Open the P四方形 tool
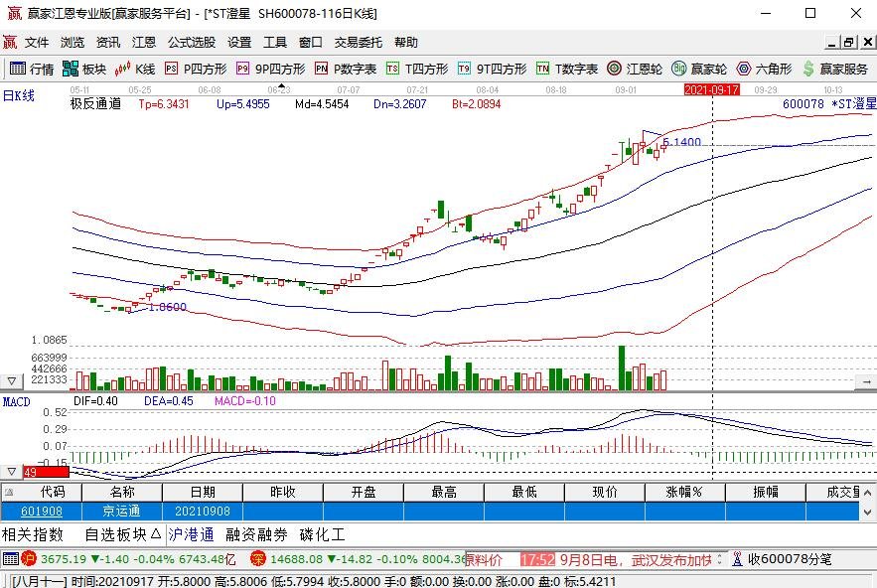877x588 pixels. pos(197,70)
